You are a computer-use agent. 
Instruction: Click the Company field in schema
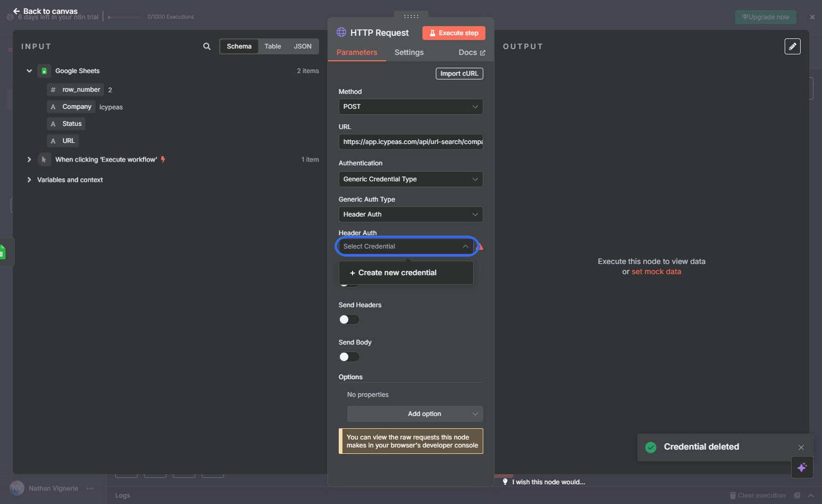pos(71,107)
